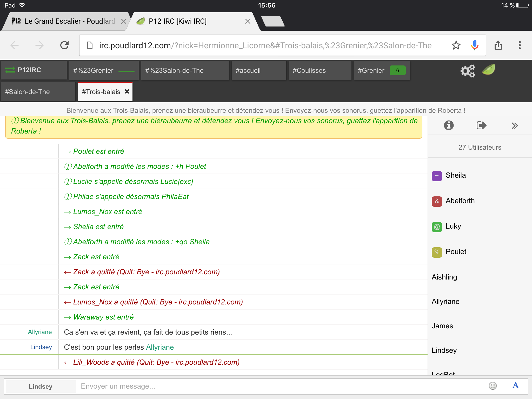Open the browser three-dot menu
Screen dimensions: 532x399
[520, 45]
